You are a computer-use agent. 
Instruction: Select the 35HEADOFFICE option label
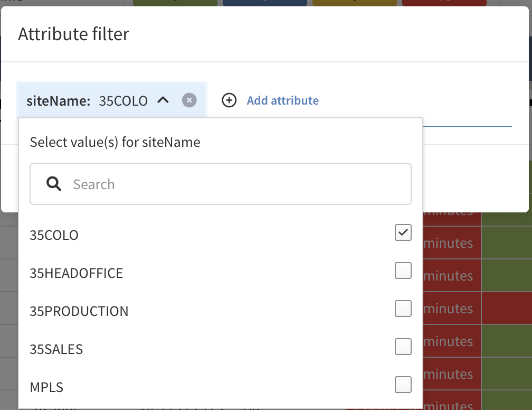[x=77, y=273]
